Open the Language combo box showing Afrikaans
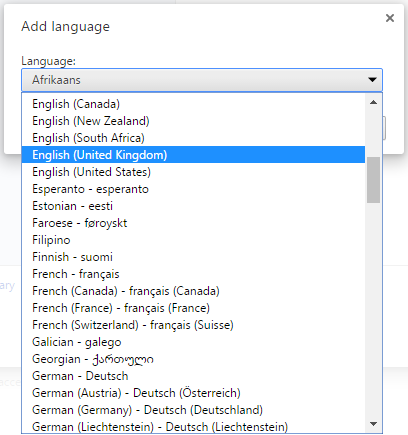The image size is (408, 435). [x=202, y=80]
